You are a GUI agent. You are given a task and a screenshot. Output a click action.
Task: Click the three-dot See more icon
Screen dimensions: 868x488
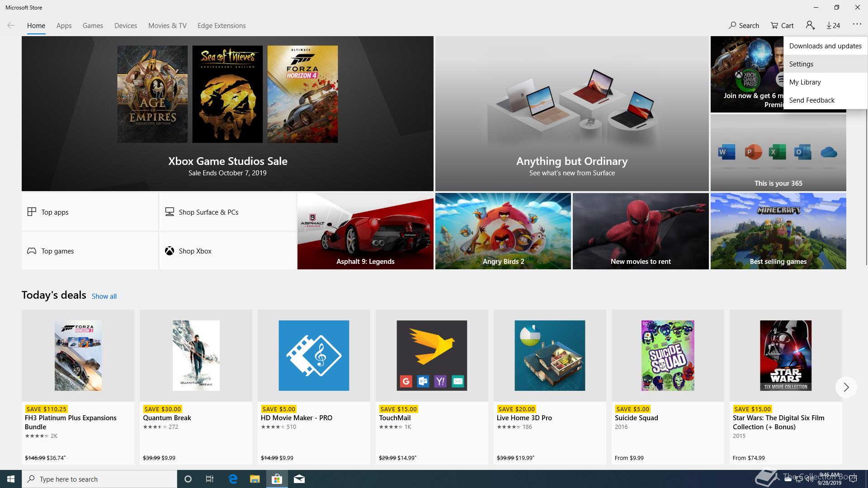tap(857, 24)
